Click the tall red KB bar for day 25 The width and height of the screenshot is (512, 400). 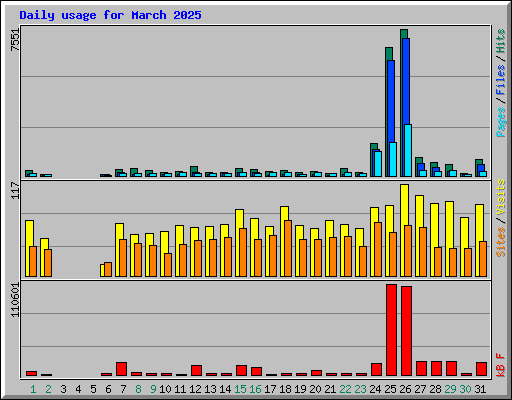click(391, 330)
